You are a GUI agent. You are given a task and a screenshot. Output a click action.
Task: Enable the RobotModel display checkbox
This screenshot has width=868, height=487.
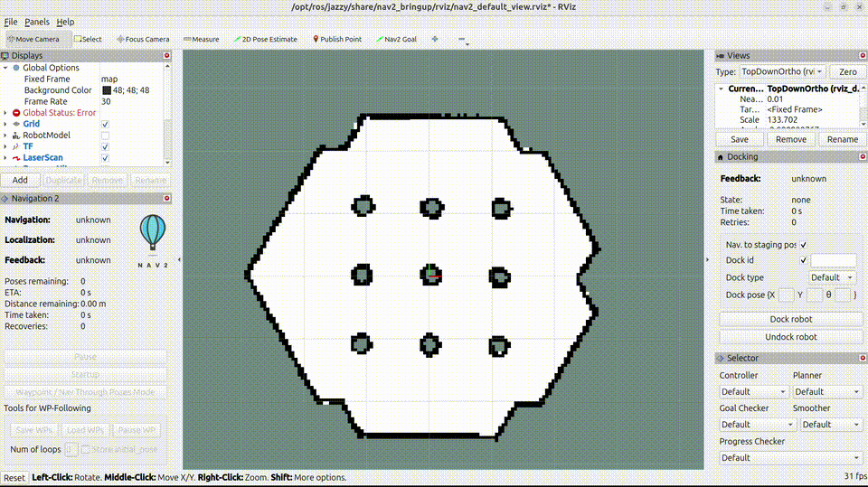click(x=106, y=136)
